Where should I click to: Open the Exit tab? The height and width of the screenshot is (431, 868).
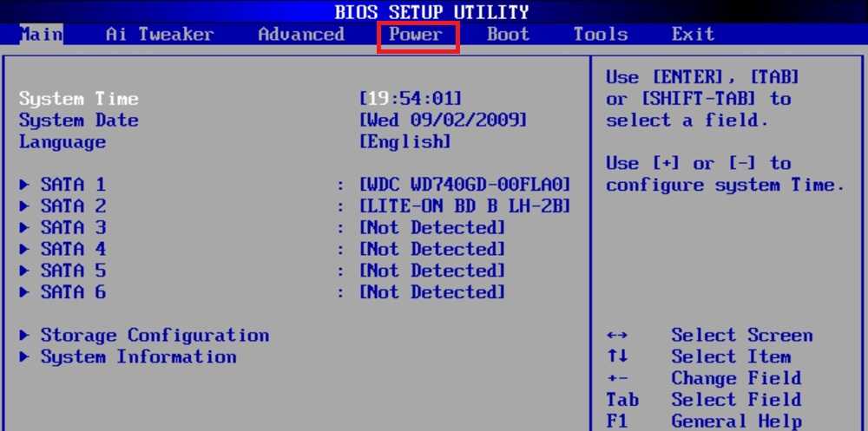(693, 35)
